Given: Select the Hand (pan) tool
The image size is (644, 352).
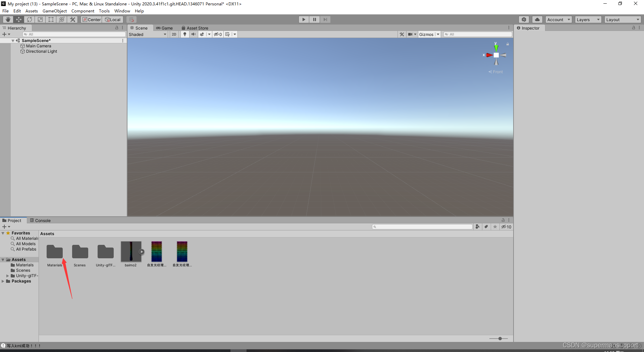Looking at the screenshot, I should pyautogui.click(x=8, y=19).
